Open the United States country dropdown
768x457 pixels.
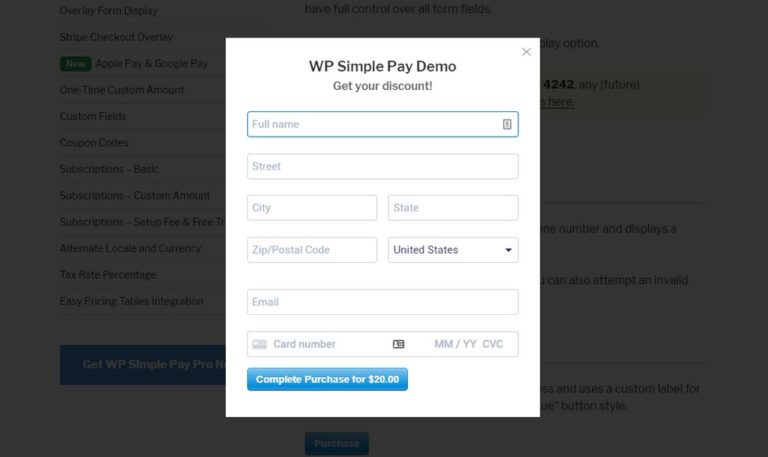point(453,250)
